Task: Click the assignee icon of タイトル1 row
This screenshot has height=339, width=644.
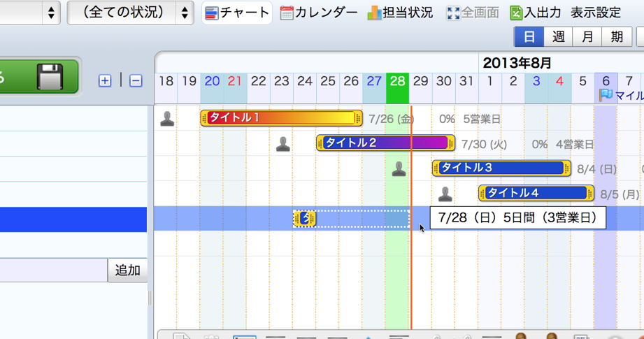Action: tap(167, 119)
